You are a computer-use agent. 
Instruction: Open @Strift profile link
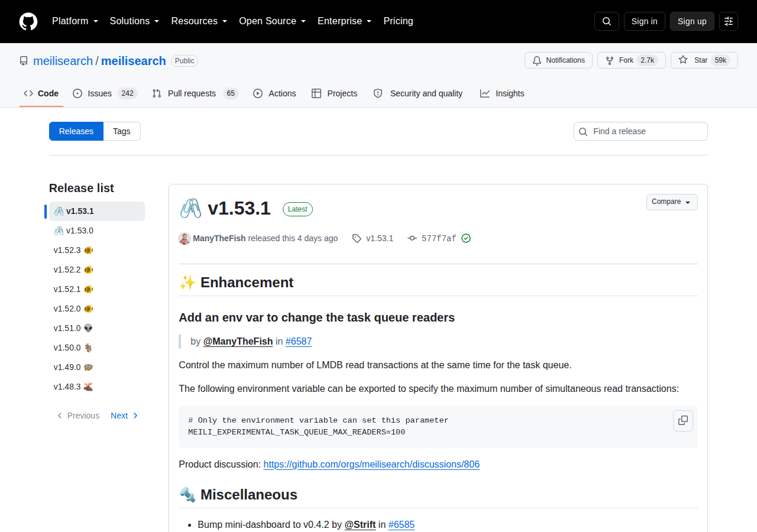360,524
